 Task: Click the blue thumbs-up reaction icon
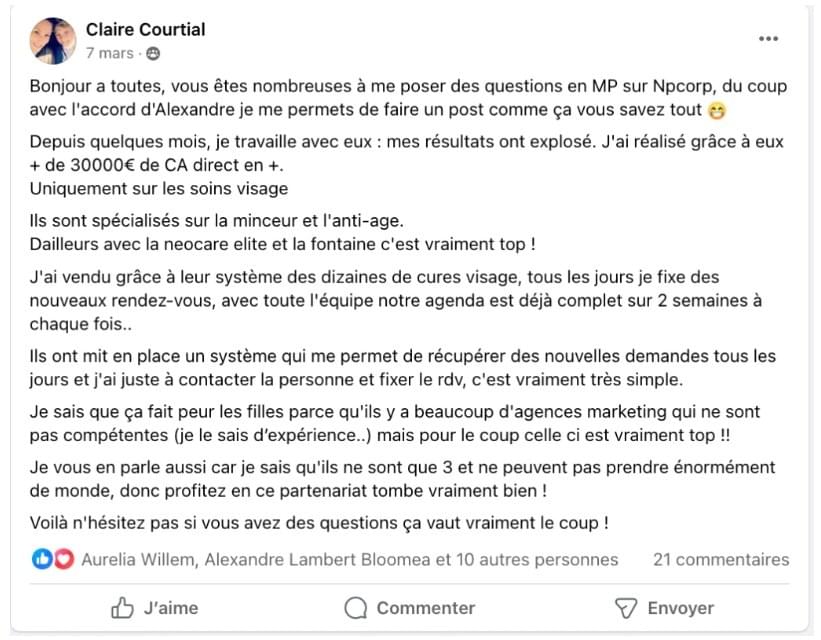tap(42, 560)
